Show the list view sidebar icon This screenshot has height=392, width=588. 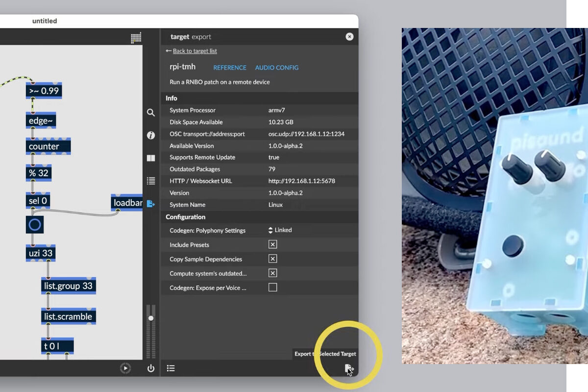pos(151,181)
